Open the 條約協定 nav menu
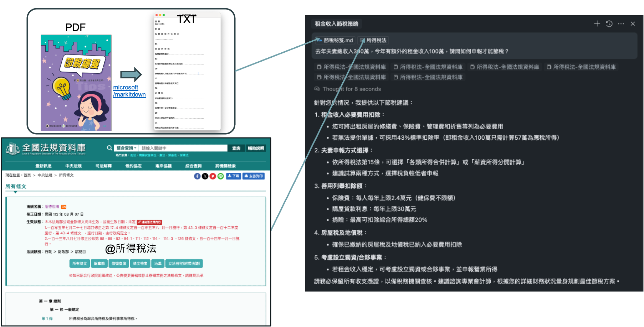This screenshot has height=327, width=644. (x=133, y=166)
